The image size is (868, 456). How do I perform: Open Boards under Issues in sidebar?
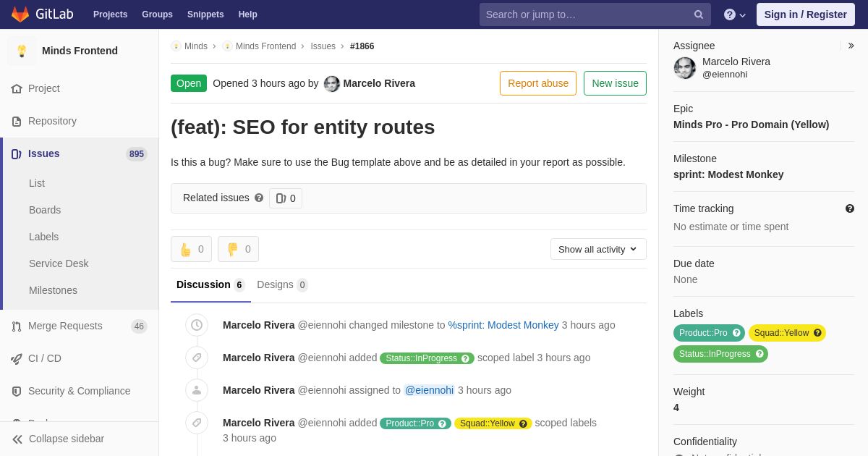tap(45, 210)
